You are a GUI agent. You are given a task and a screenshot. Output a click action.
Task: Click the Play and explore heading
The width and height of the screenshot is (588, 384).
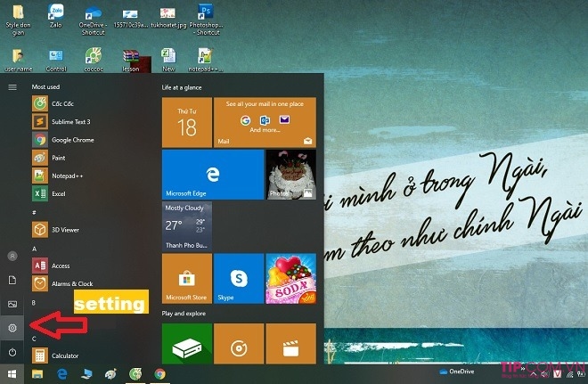coord(184,314)
